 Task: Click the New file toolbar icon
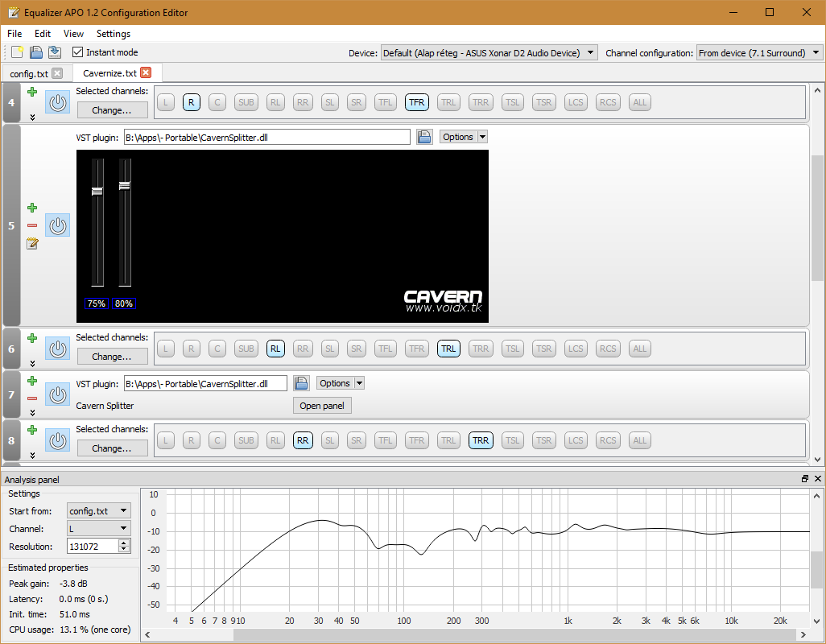tap(18, 52)
